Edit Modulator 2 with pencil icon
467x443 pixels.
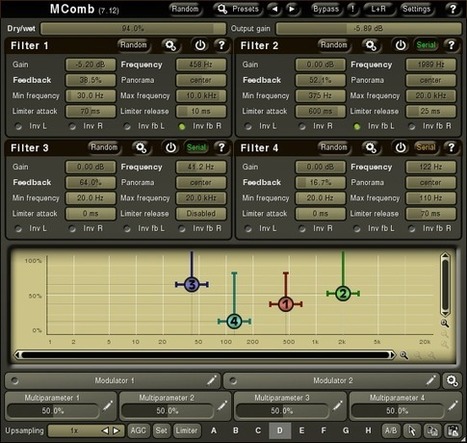coord(431,380)
